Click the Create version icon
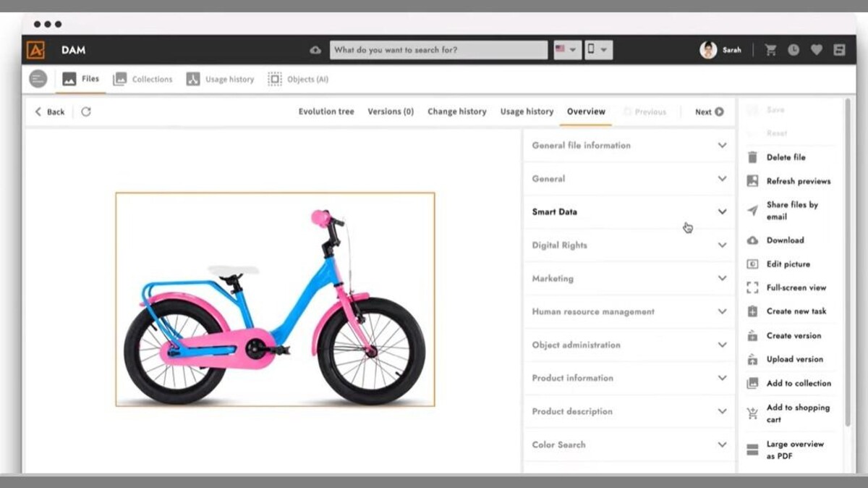The height and width of the screenshot is (488, 868). coord(752,335)
